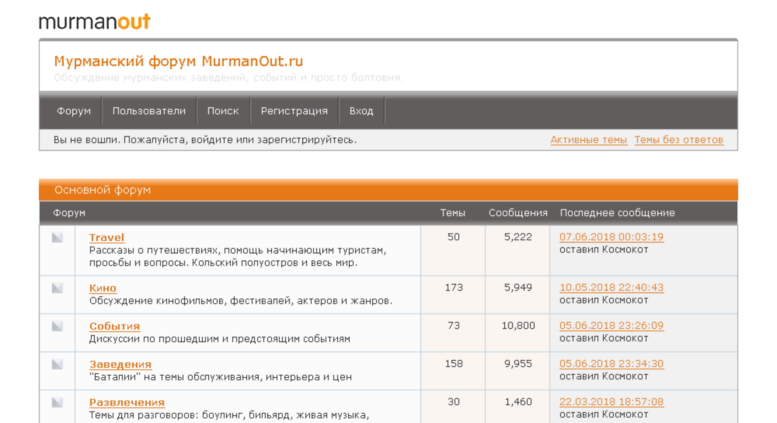The height and width of the screenshot is (423, 777).
Task: Click the События description 'Дискуссии по прошедшим'
Action: point(220,339)
